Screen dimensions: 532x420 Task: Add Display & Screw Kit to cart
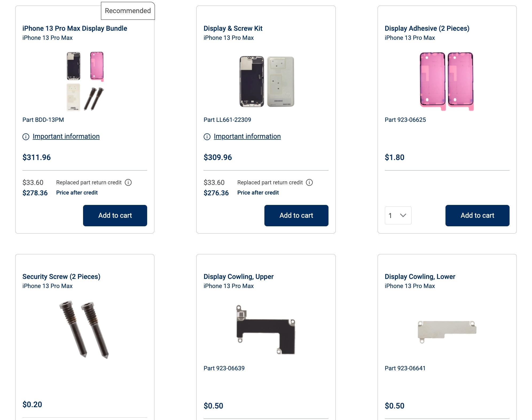[296, 215]
